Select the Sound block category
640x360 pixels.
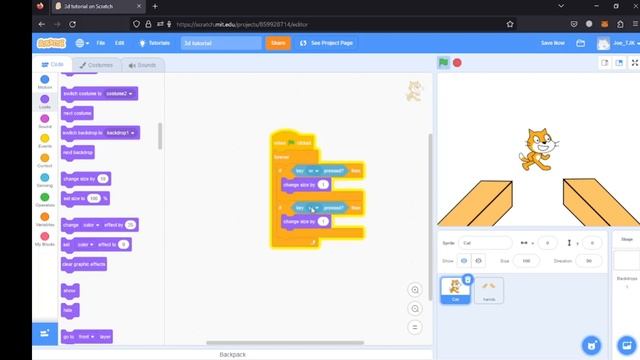[x=45, y=121]
